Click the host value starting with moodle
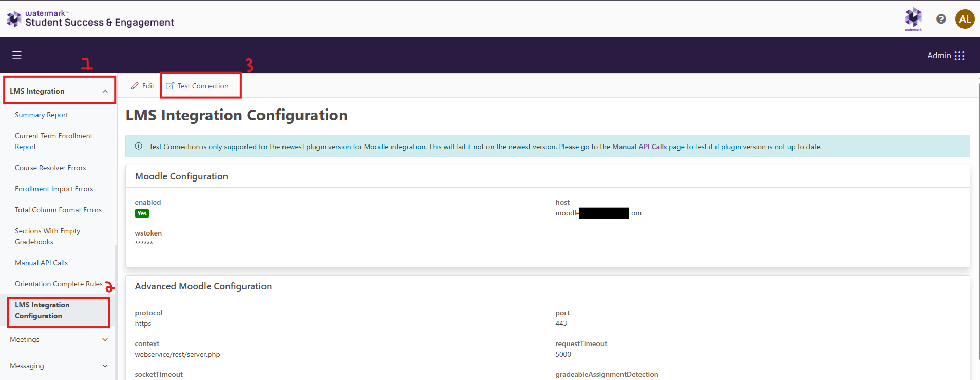Viewport: 980px width, 380px height. (598, 213)
